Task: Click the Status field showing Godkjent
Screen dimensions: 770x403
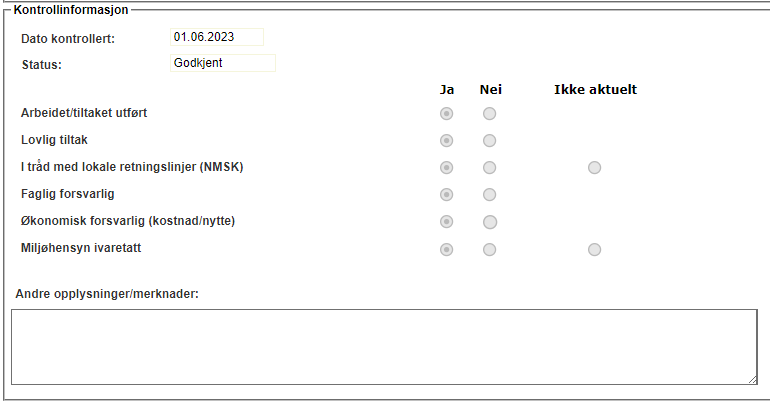Action: click(222, 63)
